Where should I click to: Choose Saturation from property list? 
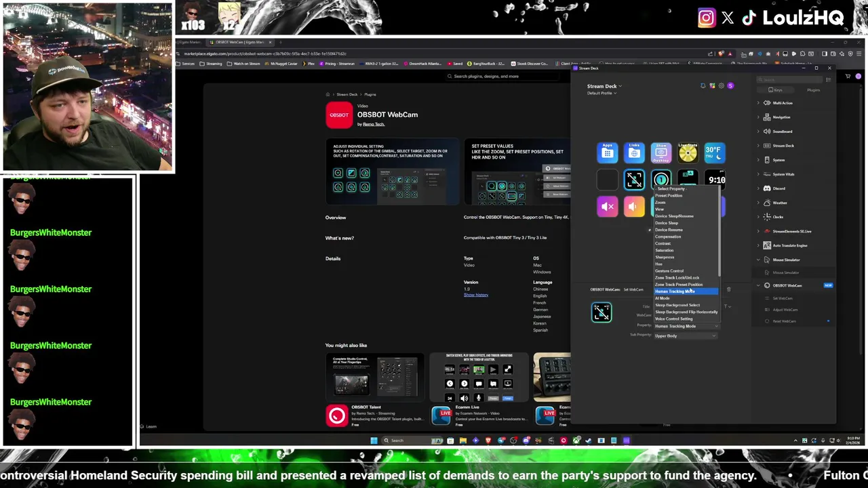click(x=686, y=250)
